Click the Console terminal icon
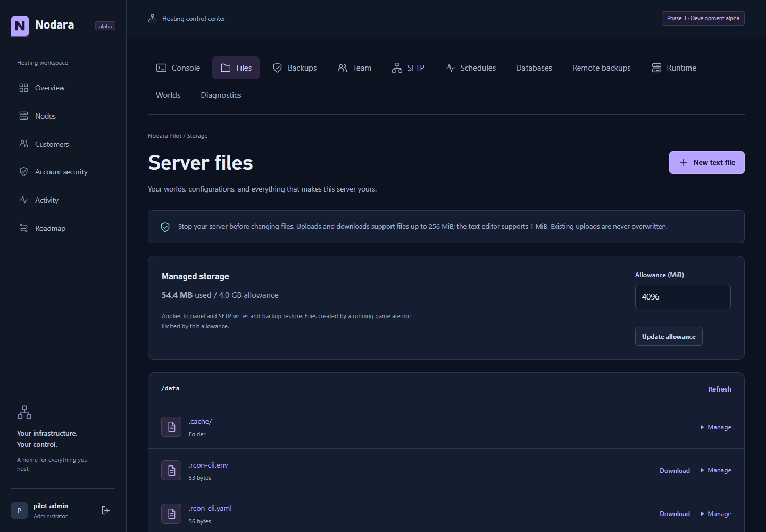The image size is (766, 532). (161, 68)
